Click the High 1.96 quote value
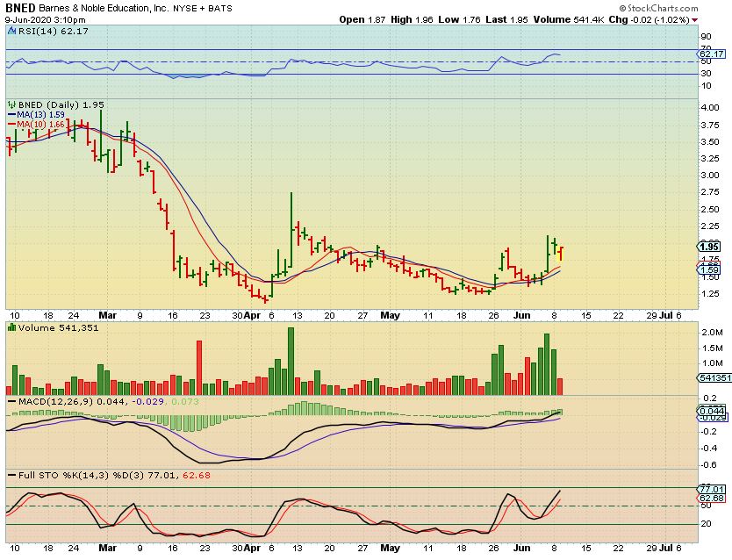732x560 pixels. click(x=412, y=19)
